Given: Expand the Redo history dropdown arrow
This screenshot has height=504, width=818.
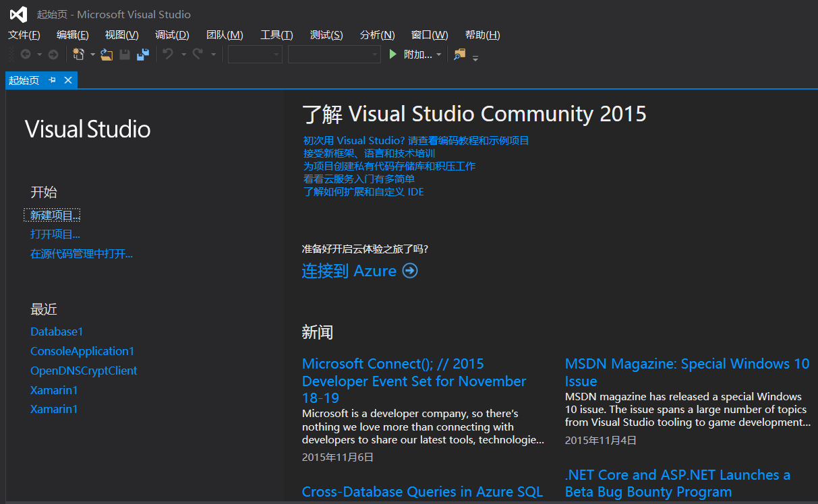Looking at the screenshot, I should pyautogui.click(x=213, y=55).
